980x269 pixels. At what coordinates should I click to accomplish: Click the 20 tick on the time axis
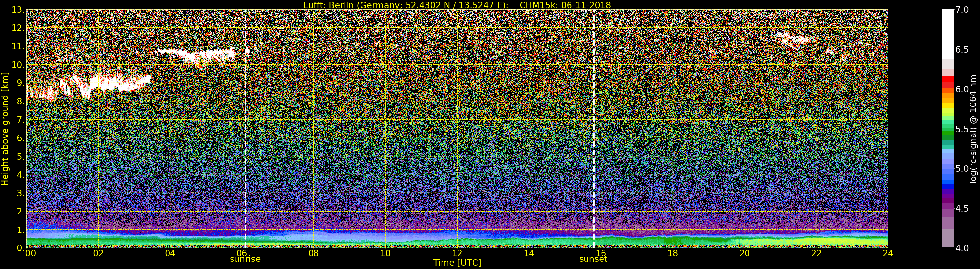pyautogui.click(x=744, y=253)
